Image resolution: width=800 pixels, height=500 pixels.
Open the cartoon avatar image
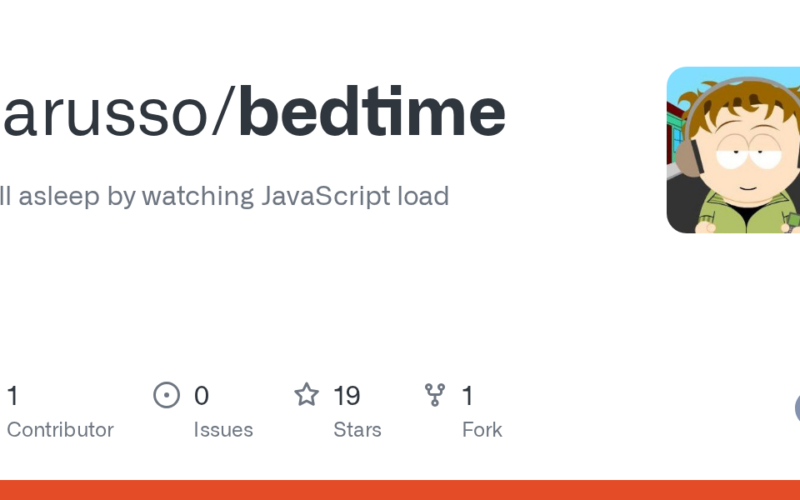point(732,150)
